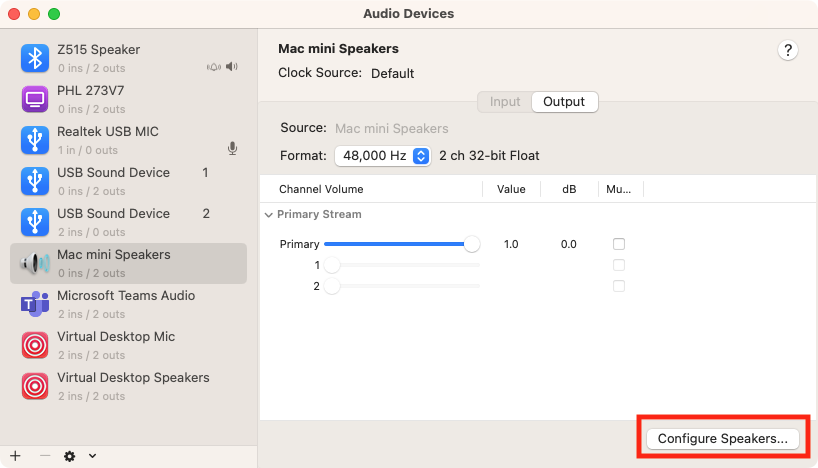Select Virtual Desktop Speakers device
Image resolution: width=818 pixels, height=468 pixels.
[128, 386]
